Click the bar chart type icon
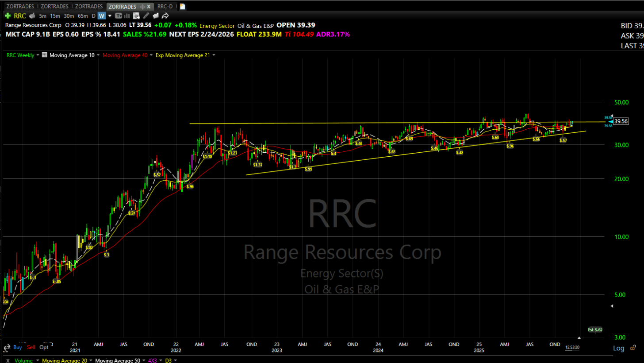The width and height of the screenshot is (644, 363). coord(126,16)
